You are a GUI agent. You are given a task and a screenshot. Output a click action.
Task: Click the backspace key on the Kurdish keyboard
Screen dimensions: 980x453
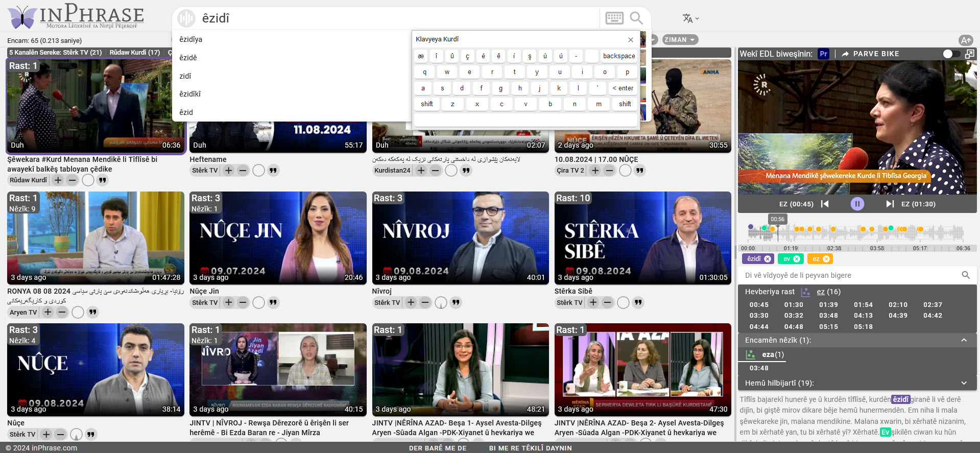coord(619,56)
